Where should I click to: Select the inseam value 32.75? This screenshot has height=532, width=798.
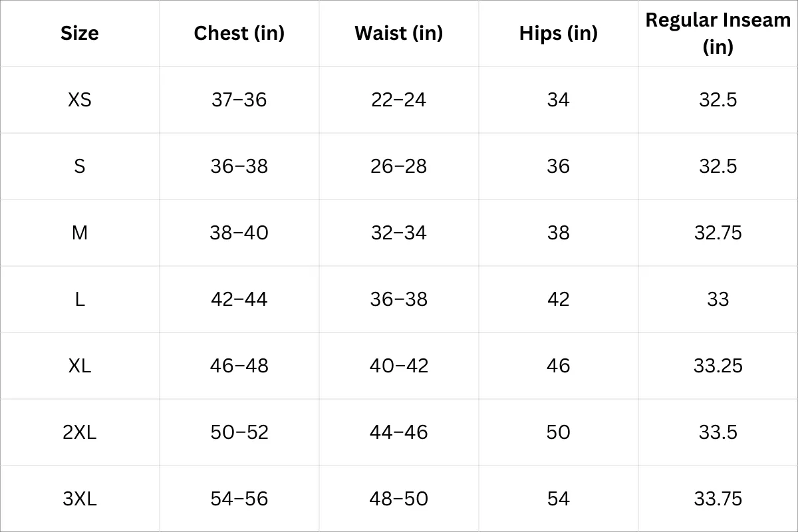[718, 233]
